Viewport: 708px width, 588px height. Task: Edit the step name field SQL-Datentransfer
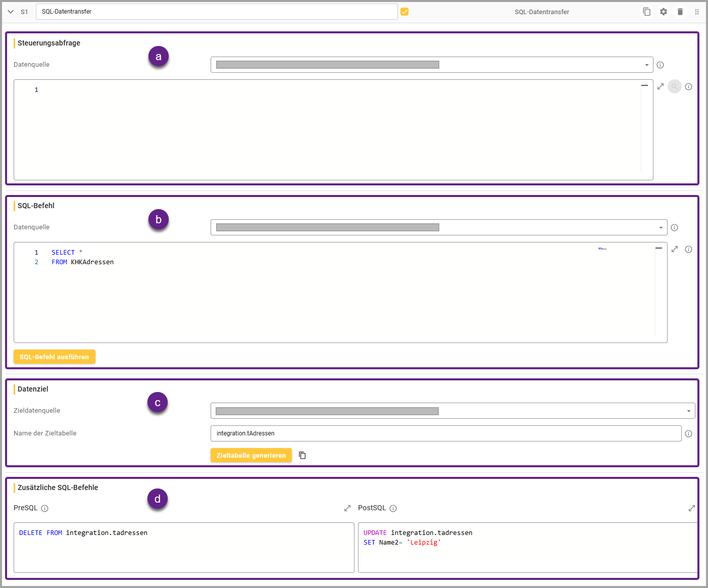point(217,12)
